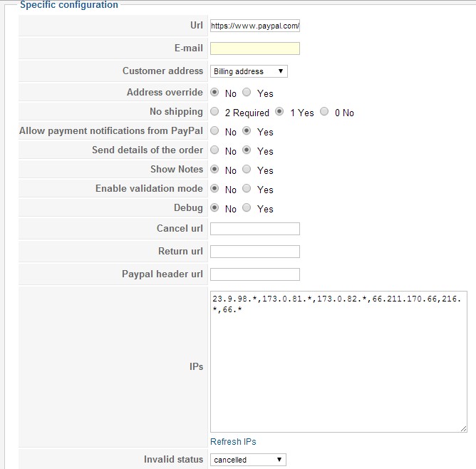Click into the Url text field
Screen dimensions: 476x469
click(255, 26)
